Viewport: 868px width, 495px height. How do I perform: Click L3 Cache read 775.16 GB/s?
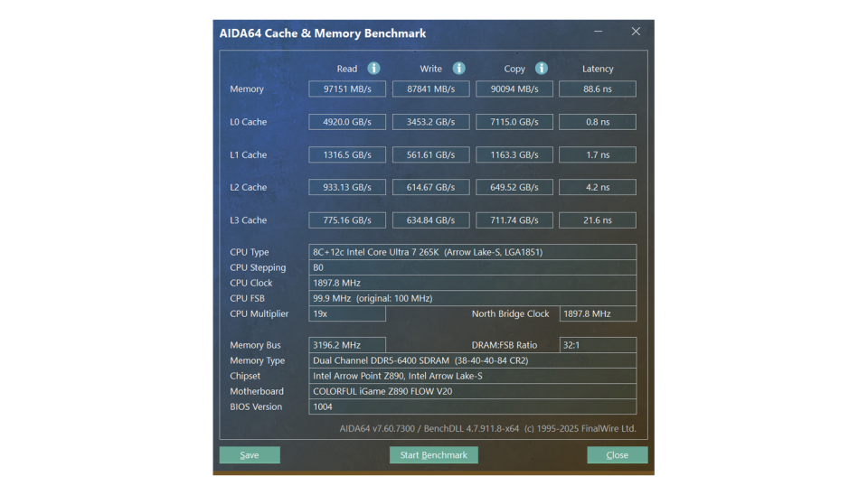[x=347, y=220]
